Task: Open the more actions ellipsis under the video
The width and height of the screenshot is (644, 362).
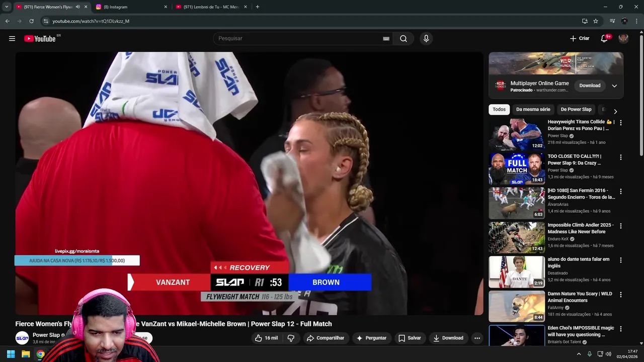Action: click(x=477, y=338)
